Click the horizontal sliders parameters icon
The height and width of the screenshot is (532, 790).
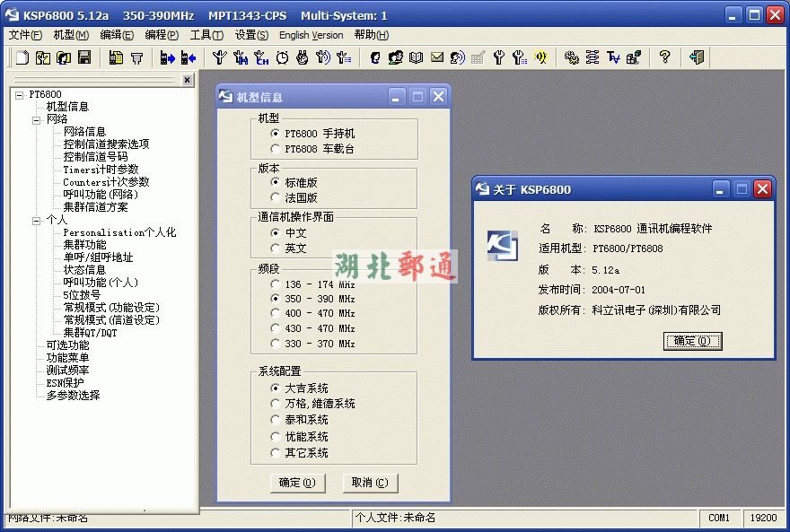pos(592,57)
